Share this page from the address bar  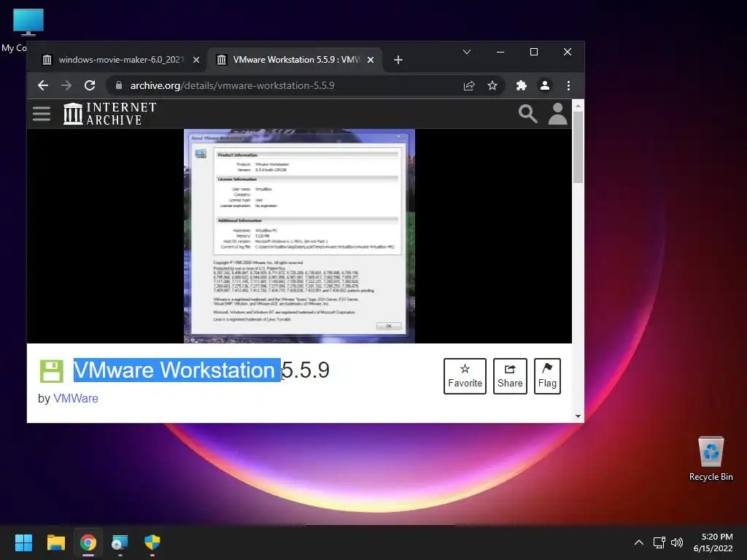pos(469,86)
